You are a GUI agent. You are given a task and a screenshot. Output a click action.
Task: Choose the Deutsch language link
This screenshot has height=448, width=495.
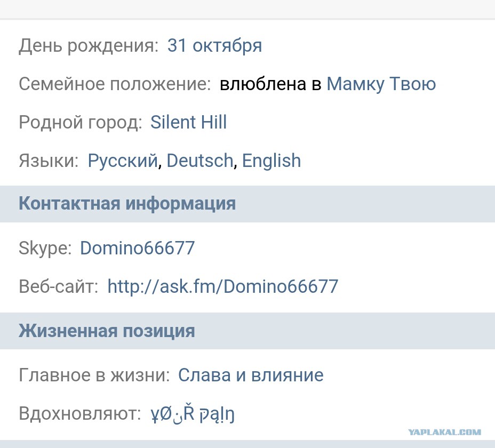click(199, 161)
